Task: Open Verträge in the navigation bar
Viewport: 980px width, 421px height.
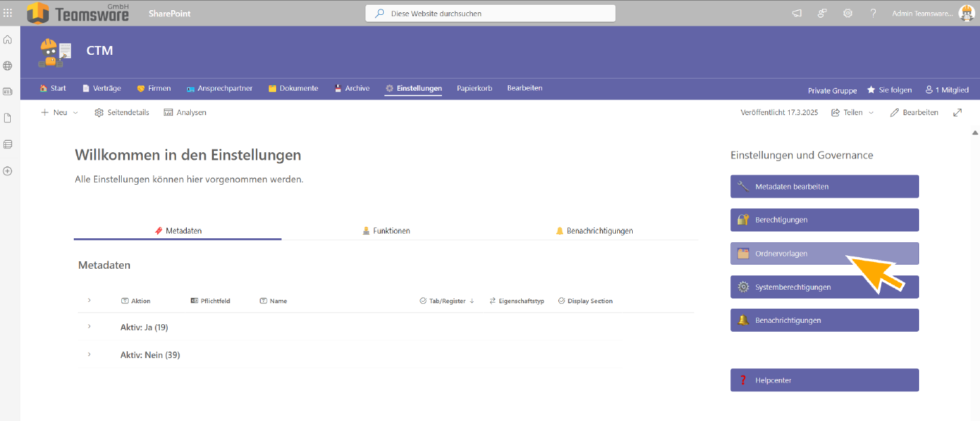Action: (x=102, y=88)
